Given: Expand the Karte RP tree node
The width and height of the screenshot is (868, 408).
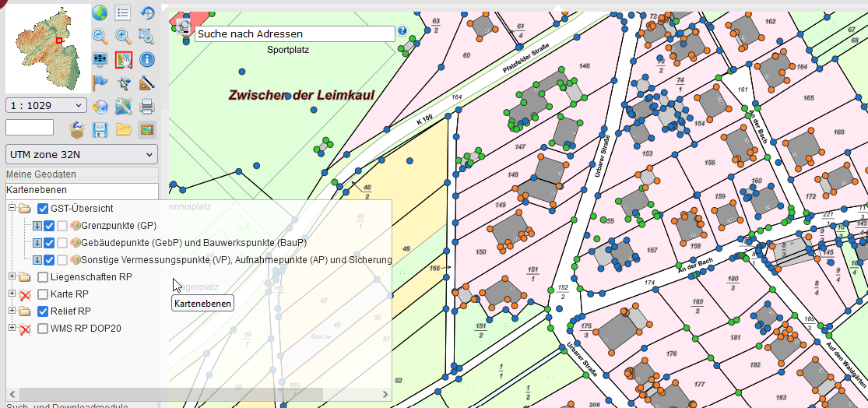Looking at the screenshot, I should click(x=12, y=294).
